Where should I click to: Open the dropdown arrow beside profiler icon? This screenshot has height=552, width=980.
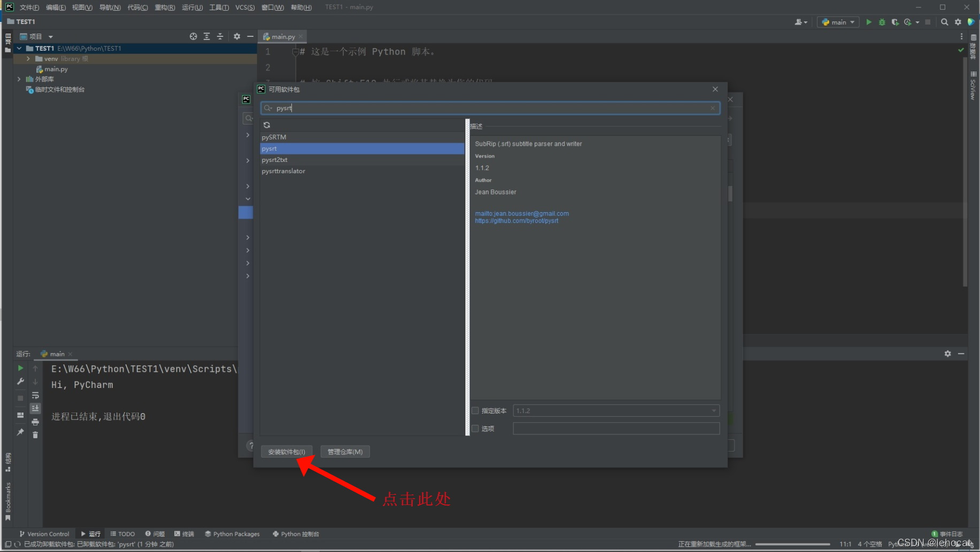[x=917, y=22]
